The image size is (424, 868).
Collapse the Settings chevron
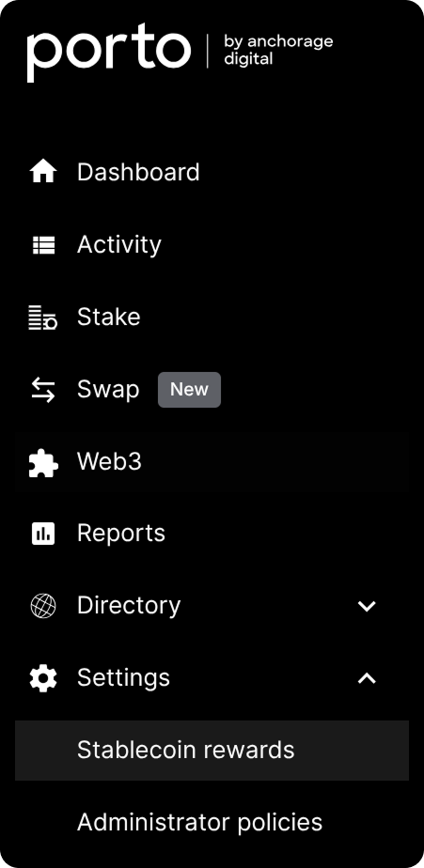click(367, 678)
